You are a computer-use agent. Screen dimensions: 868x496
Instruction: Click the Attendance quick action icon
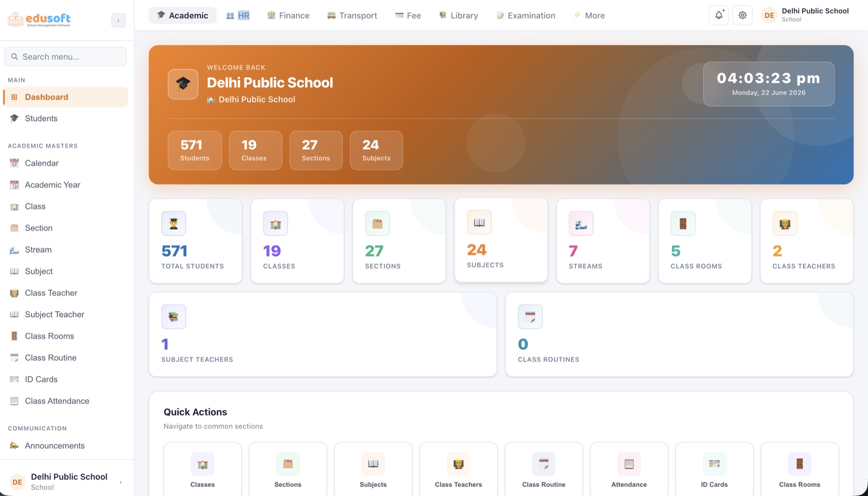(629, 464)
